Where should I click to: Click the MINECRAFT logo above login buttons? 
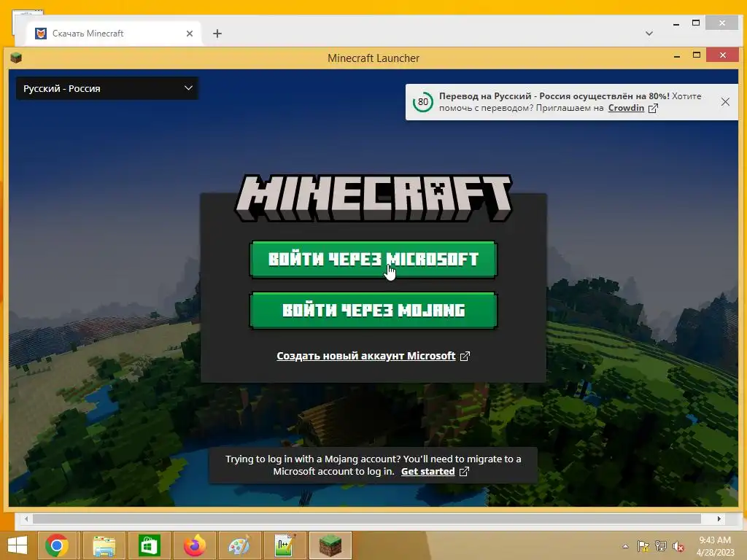click(x=373, y=198)
